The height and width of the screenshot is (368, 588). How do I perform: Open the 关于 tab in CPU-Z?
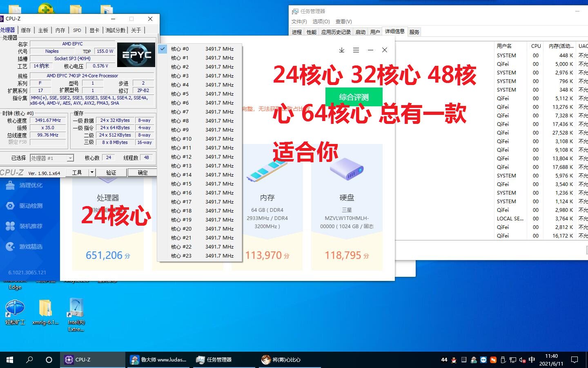click(136, 30)
